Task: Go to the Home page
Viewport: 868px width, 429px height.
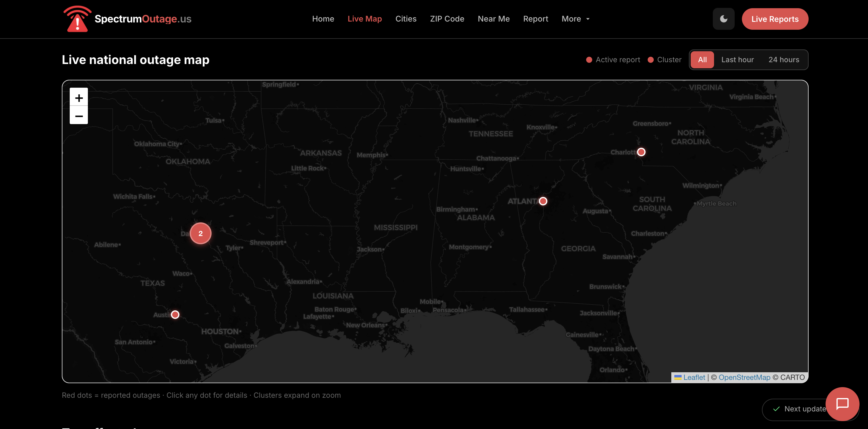Action: tap(323, 19)
